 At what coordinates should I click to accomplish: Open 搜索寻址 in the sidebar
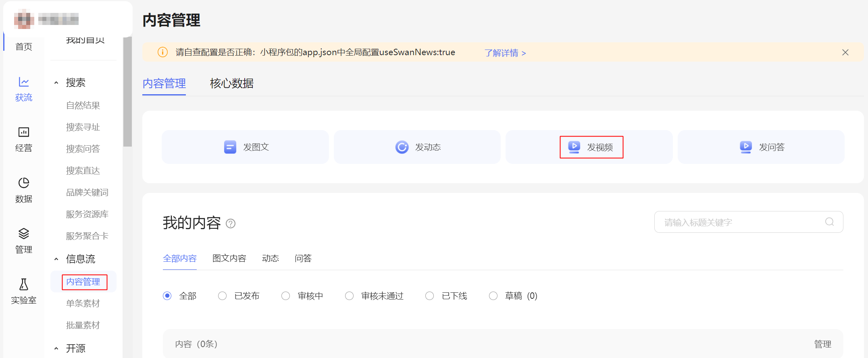click(x=83, y=127)
